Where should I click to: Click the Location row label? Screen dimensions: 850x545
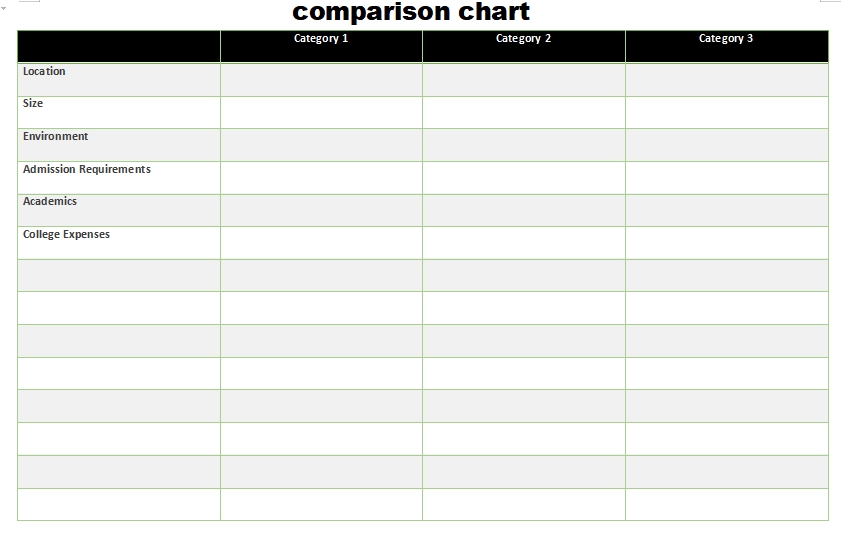pos(44,72)
